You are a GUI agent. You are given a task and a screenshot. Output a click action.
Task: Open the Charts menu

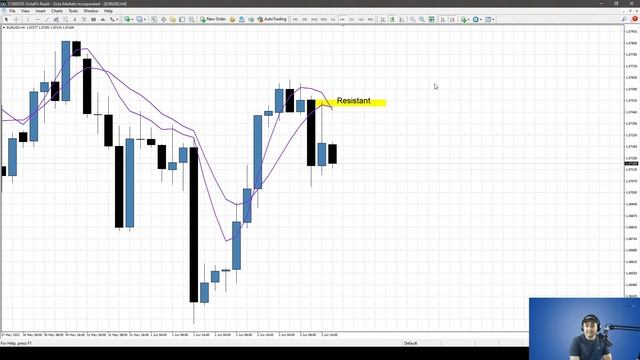(x=57, y=11)
